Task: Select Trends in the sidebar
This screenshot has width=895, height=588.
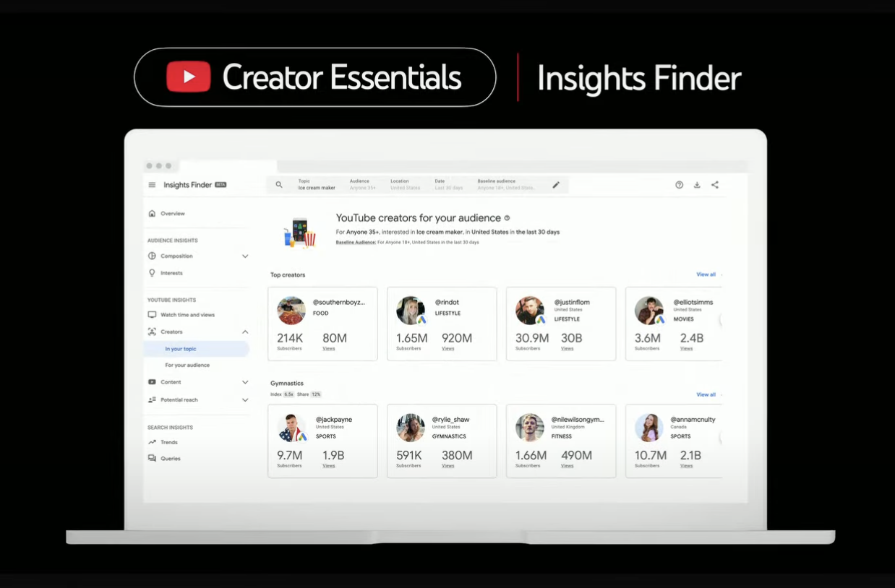Action: pyautogui.click(x=169, y=442)
